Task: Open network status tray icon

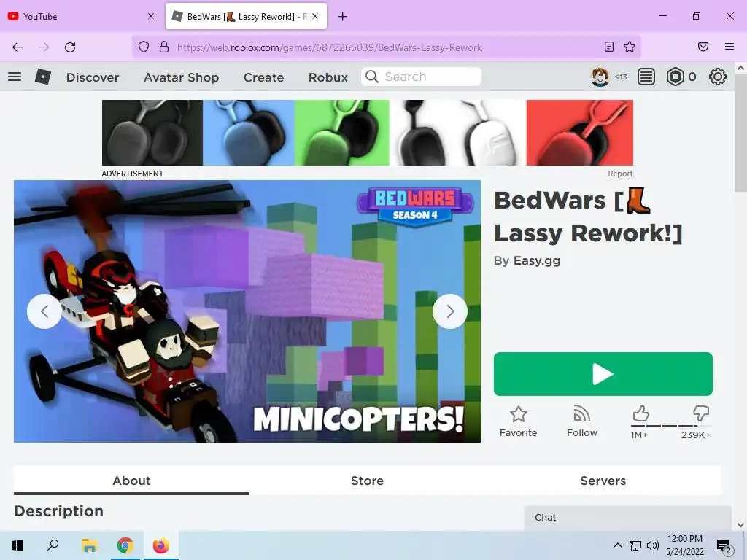Action: (x=635, y=545)
